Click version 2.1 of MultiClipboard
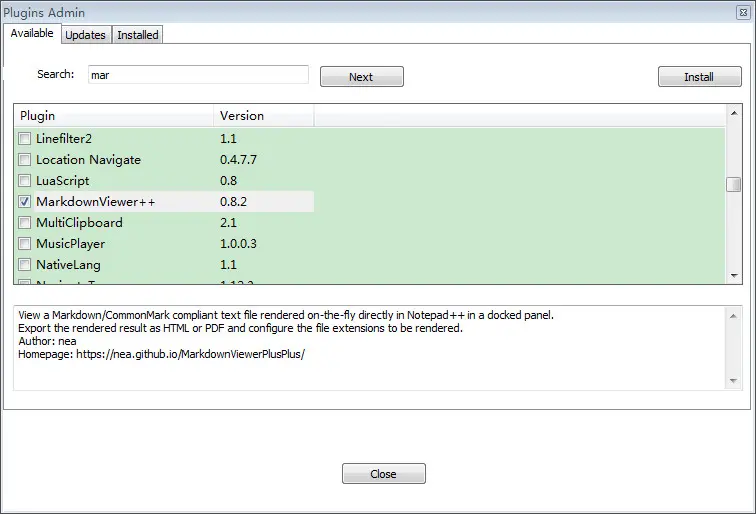 pyautogui.click(x=228, y=223)
